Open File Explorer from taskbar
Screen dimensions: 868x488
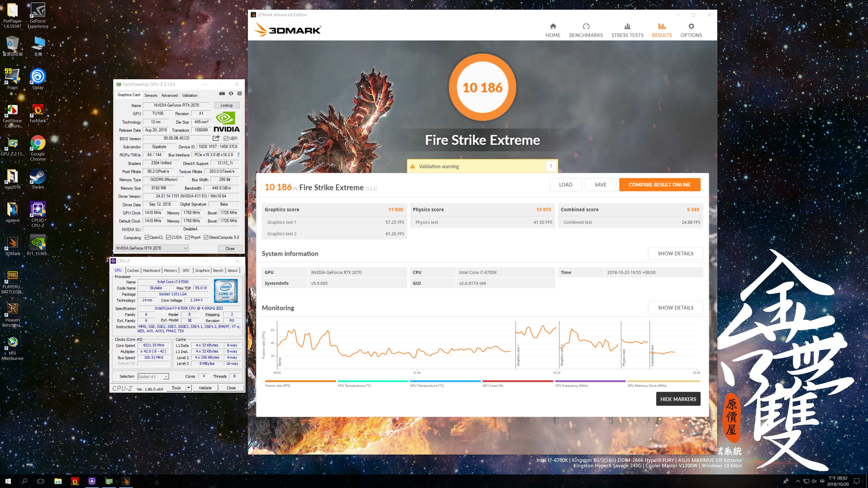tap(58, 481)
